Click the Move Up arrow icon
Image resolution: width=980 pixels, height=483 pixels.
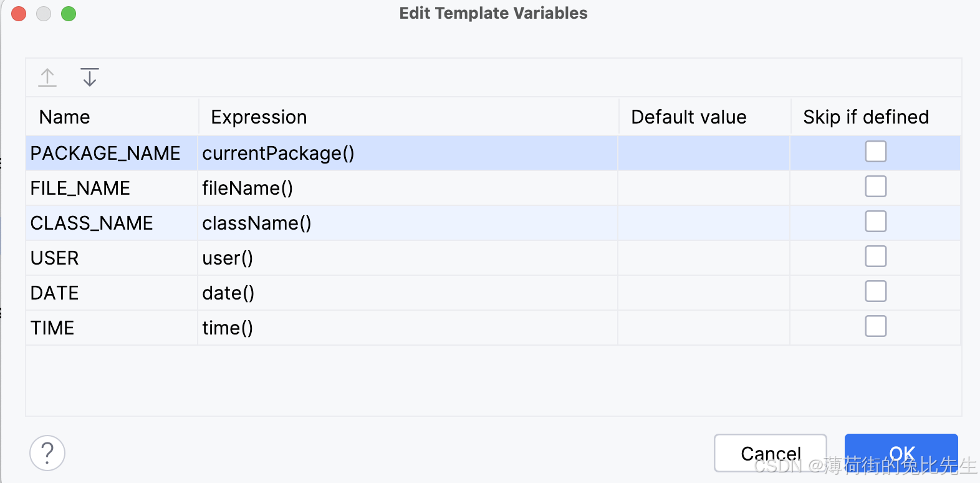[47, 77]
